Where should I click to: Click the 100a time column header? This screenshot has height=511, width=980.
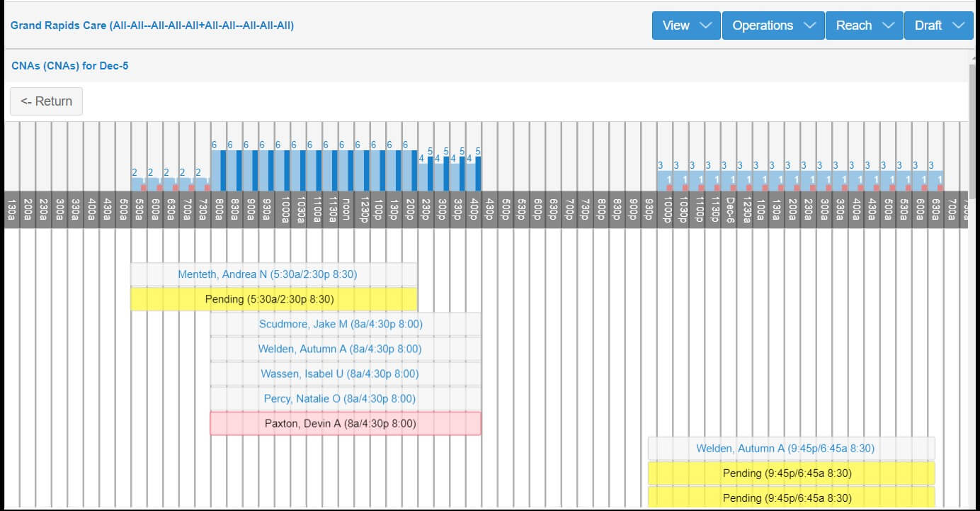(760, 210)
